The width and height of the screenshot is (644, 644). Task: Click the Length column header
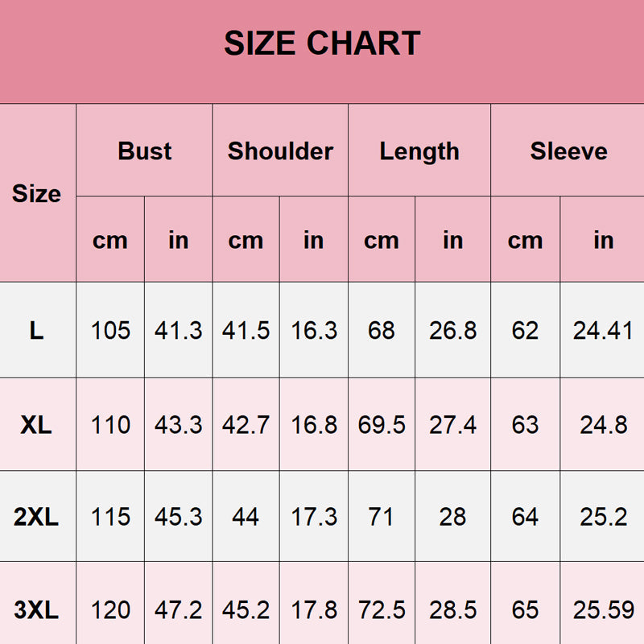point(419,151)
